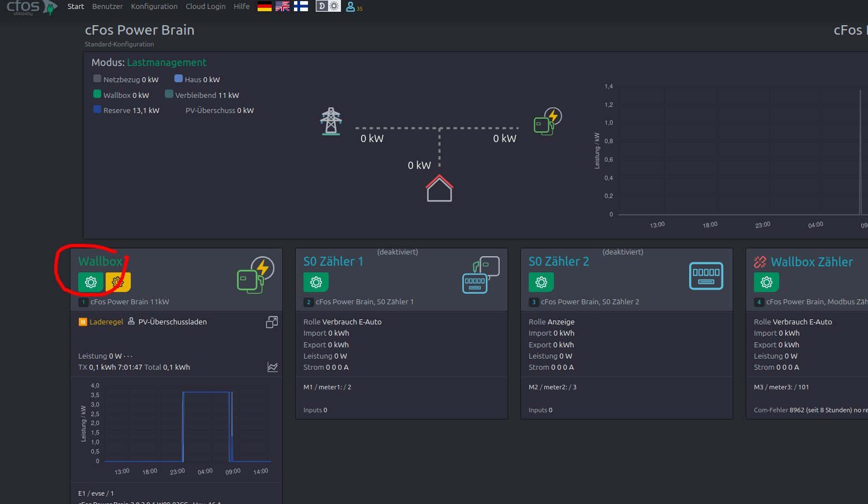Click the Wallbox charger device icon
This screenshot has width=868, height=504.
(x=255, y=275)
